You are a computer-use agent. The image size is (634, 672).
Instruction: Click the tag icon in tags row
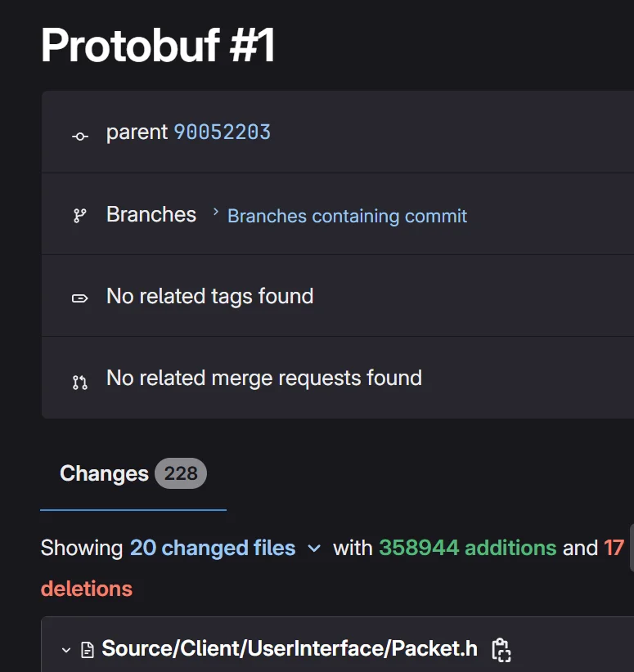pyautogui.click(x=79, y=298)
